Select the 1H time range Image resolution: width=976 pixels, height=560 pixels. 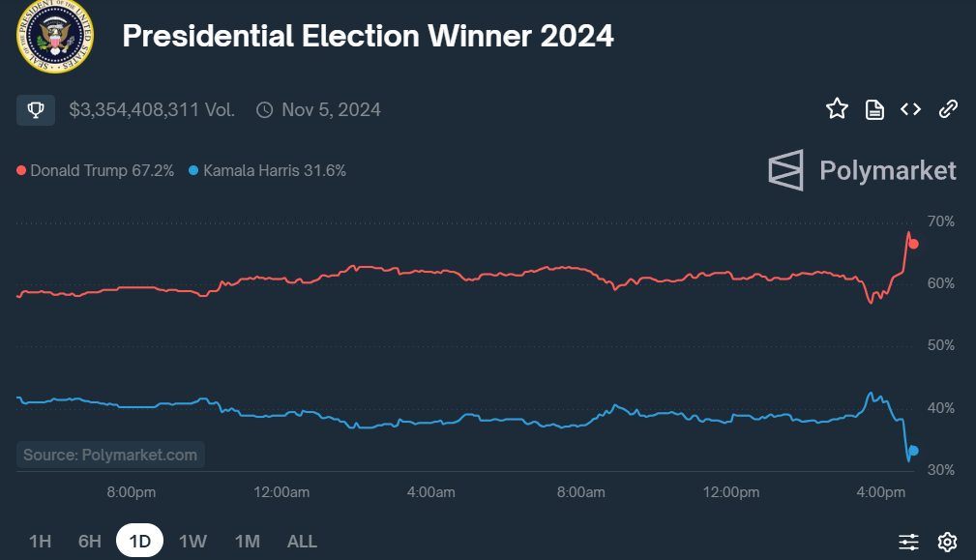tap(40, 542)
